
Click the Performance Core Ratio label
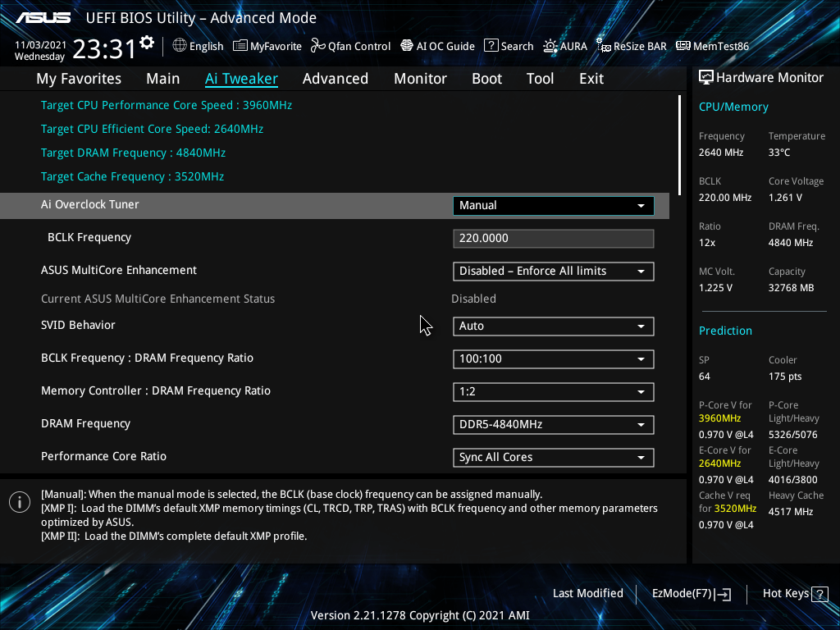pyautogui.click(x=103, y=456)
